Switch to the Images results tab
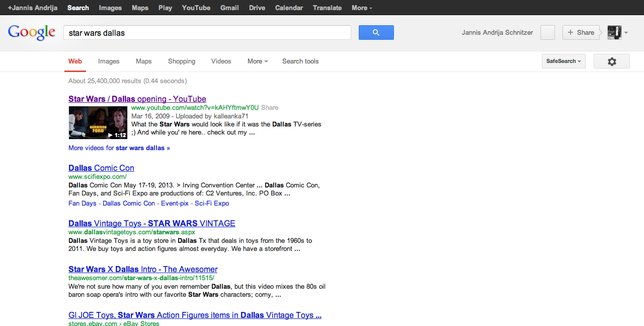 (109, 61)
